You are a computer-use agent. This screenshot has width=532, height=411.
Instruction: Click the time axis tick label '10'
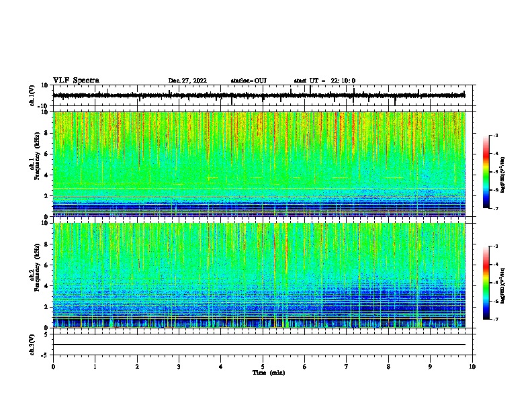[x=472, y=367]
